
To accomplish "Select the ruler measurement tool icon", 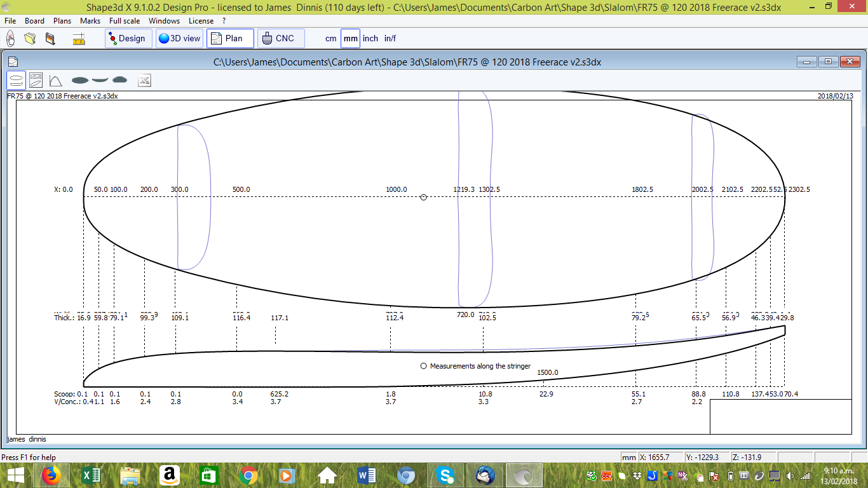I will click(x=79, y=39).
